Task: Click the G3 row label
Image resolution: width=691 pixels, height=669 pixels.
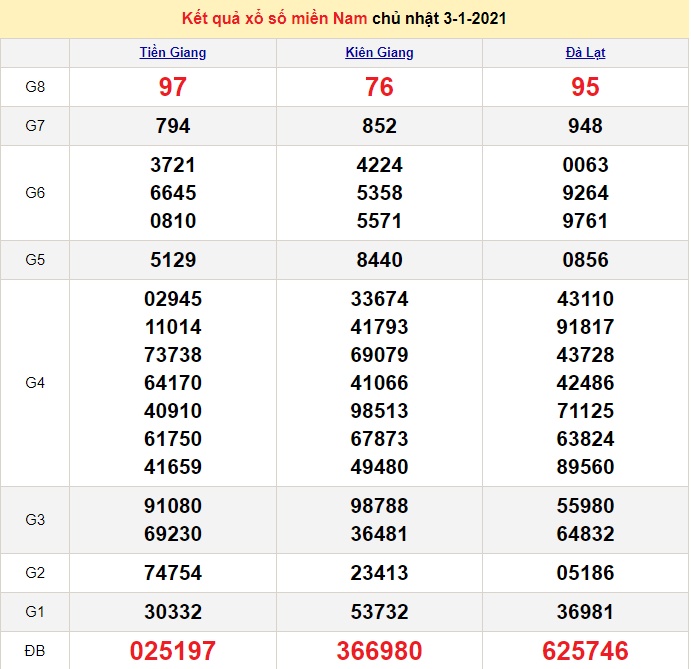Action: (x=35, y=520)
